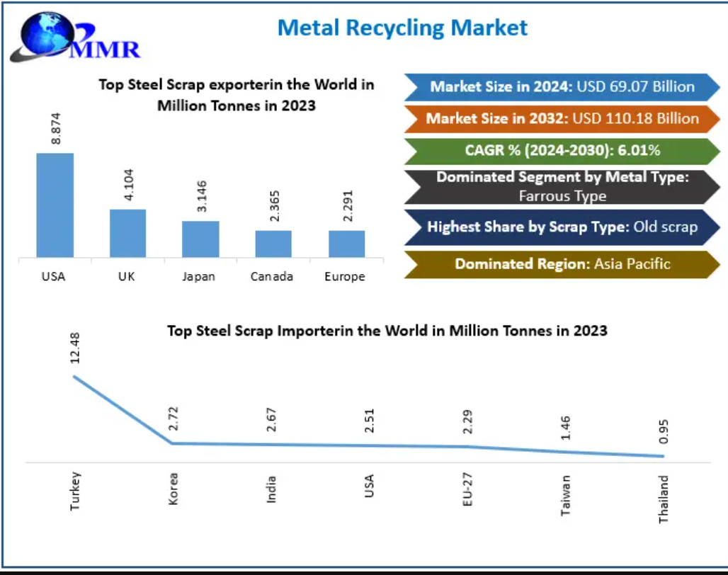
Task: Click the Top Steel Scrap Importer chart title
Action: [387, 331]
